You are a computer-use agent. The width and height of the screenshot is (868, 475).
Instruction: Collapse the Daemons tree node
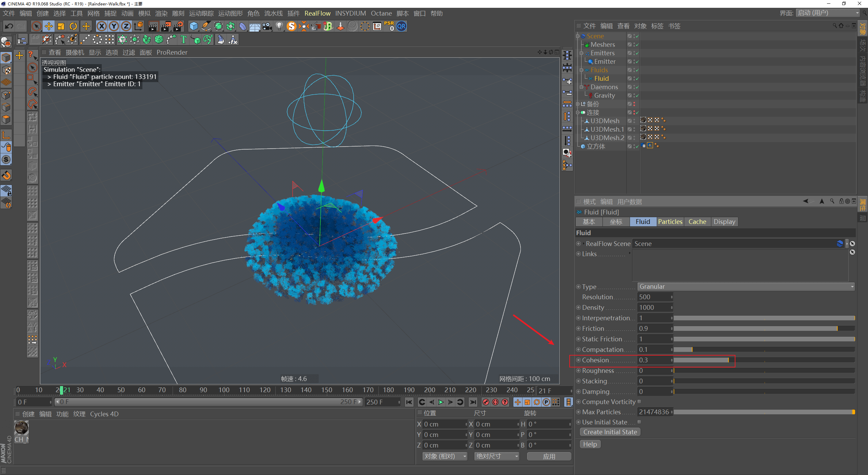[x=581, y=87]
